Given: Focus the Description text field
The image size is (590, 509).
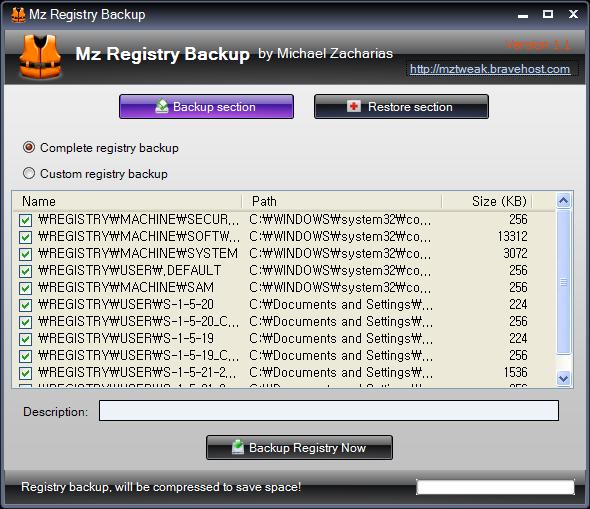Looking at the screenshot, I should click(329, 411).
